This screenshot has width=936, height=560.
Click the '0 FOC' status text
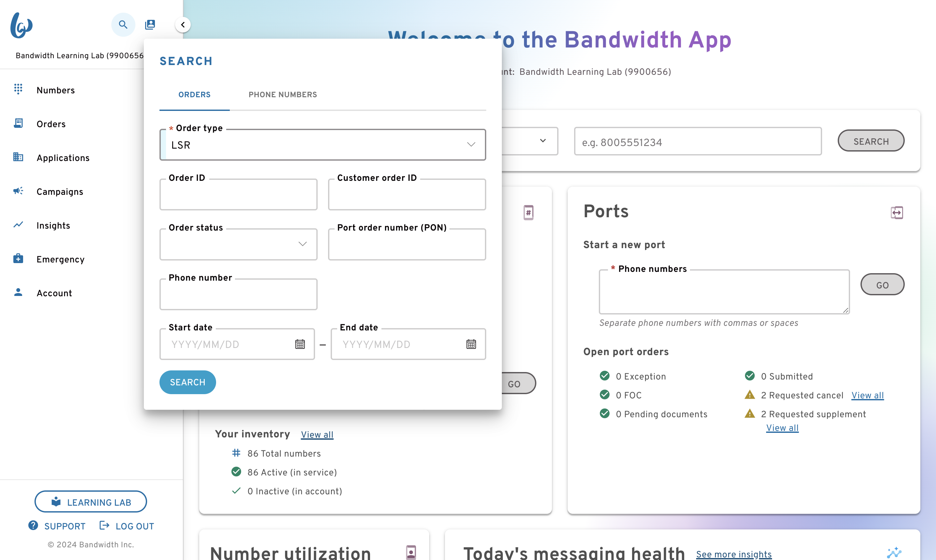[x=629, y=395]
